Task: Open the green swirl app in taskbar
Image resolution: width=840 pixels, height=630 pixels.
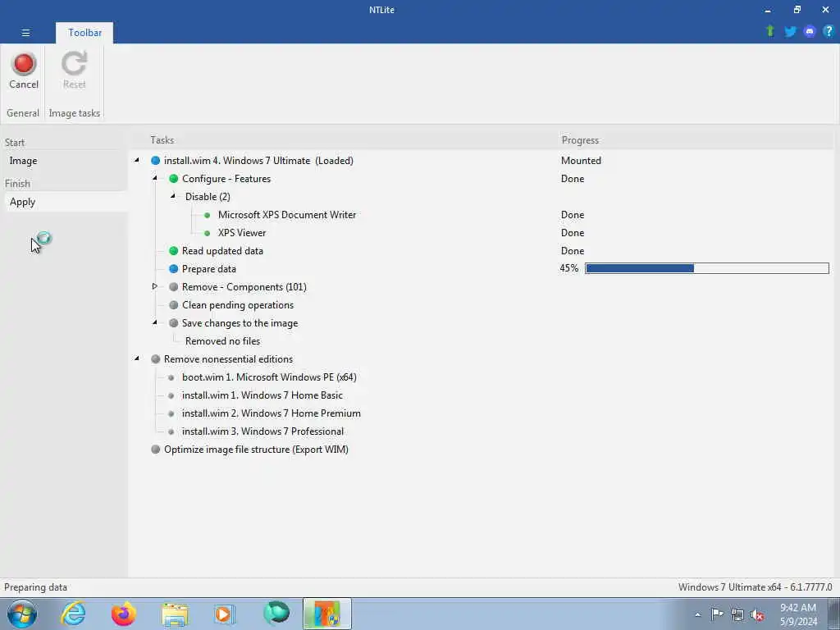Action: (276, 614)
